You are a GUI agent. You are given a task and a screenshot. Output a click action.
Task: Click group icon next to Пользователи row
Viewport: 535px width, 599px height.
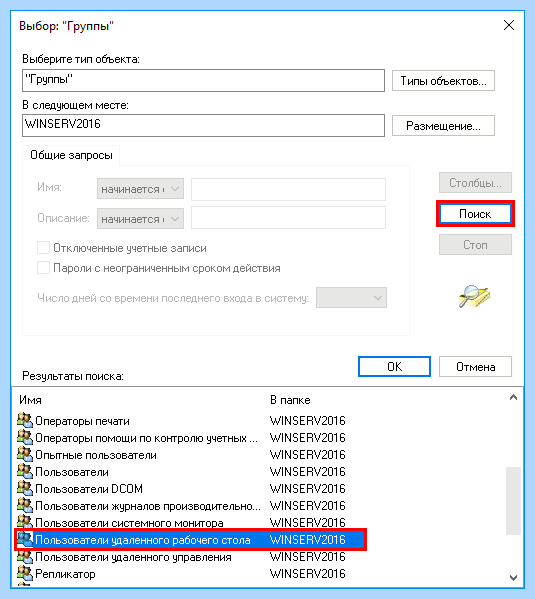click(25, 471)
